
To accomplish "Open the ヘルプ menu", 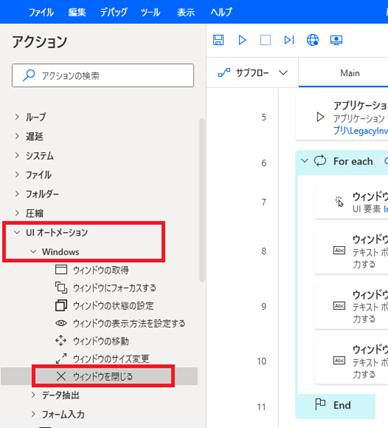I will (x=221, y=12).
